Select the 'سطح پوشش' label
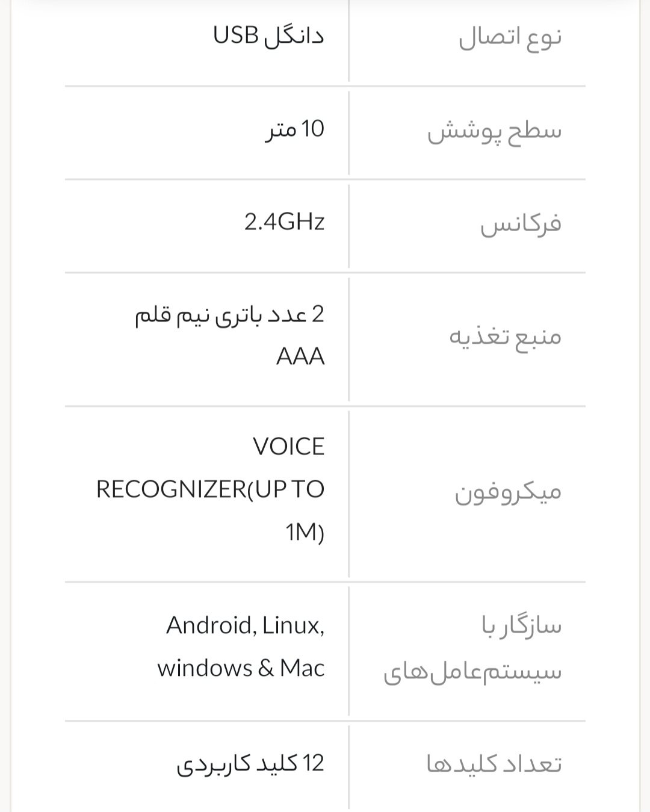 (494, 131)
